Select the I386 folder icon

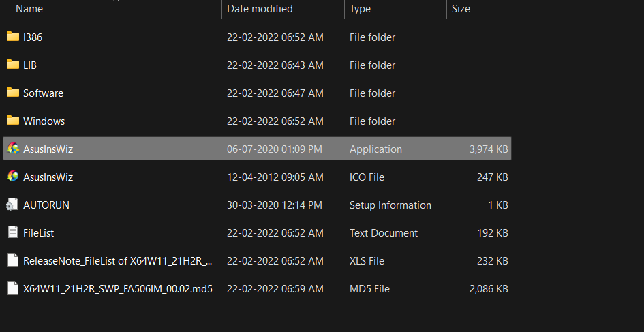tap(13, 37)
